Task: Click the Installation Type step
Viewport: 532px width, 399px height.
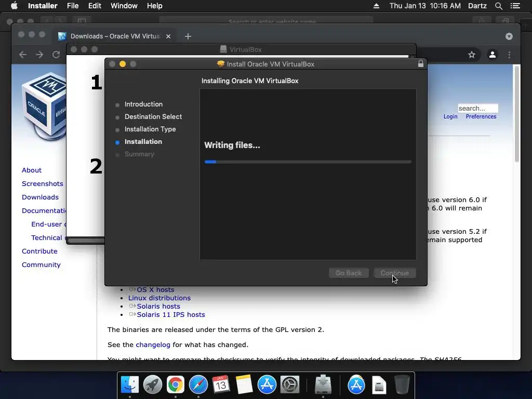Action: click(150, 129)
